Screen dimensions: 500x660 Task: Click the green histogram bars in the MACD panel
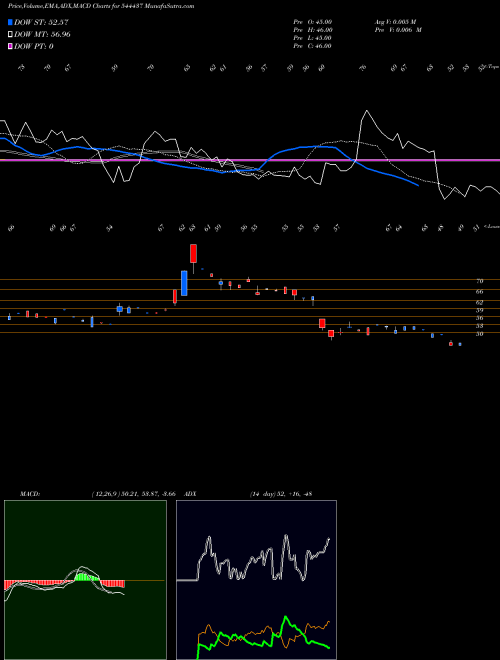[x=87, y=577]
